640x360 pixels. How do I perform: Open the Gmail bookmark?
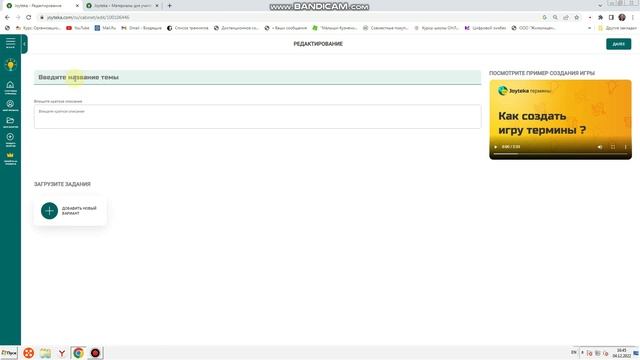click(x=142, y=28)
